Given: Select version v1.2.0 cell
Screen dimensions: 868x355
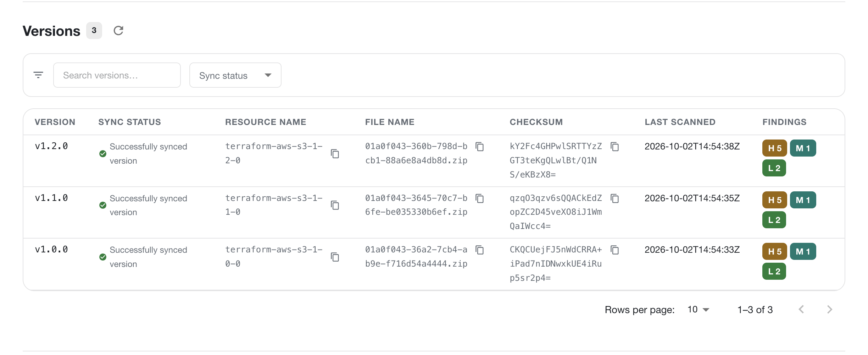Looking at the screenshot, I should 51,146.
